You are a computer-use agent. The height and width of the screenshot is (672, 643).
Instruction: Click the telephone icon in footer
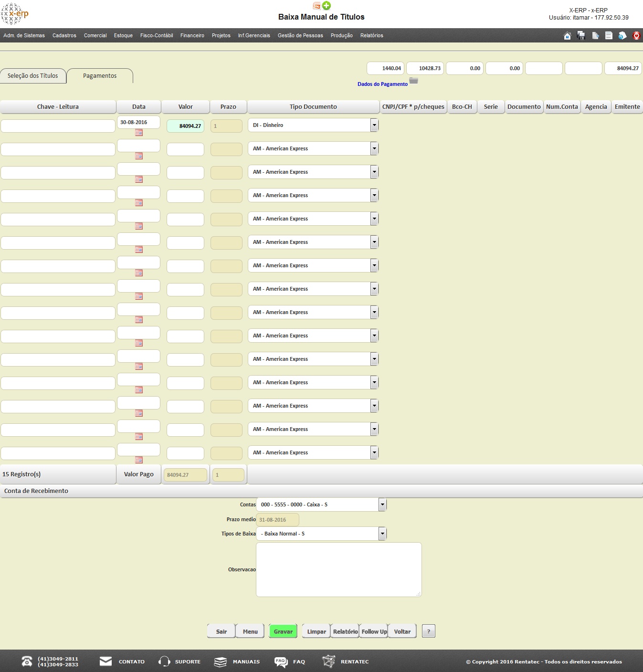click(27, 661)
